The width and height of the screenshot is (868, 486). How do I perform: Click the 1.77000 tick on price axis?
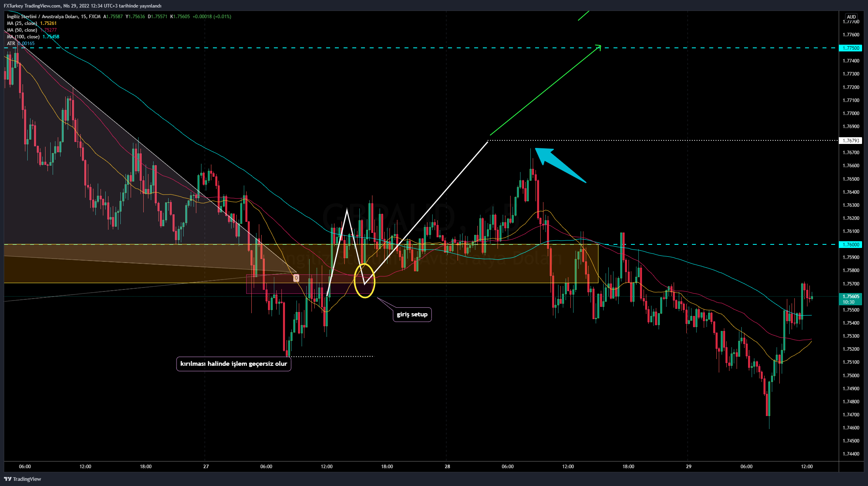pyautogui.click(x=851, y=113)
